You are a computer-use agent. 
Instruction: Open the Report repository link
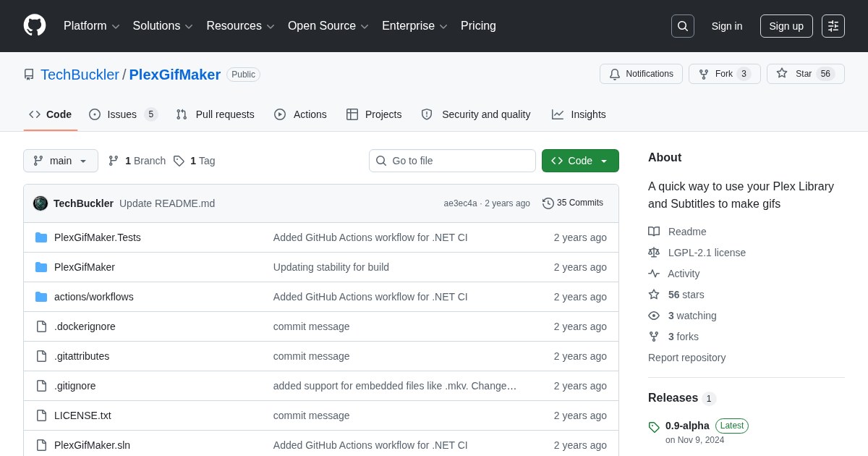coord(686,358)
